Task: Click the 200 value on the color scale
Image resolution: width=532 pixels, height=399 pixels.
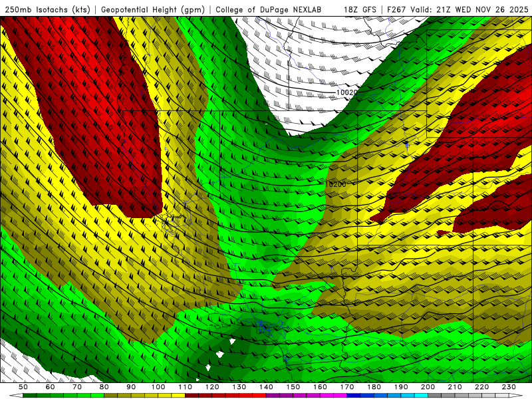Action: coord(428,387)
